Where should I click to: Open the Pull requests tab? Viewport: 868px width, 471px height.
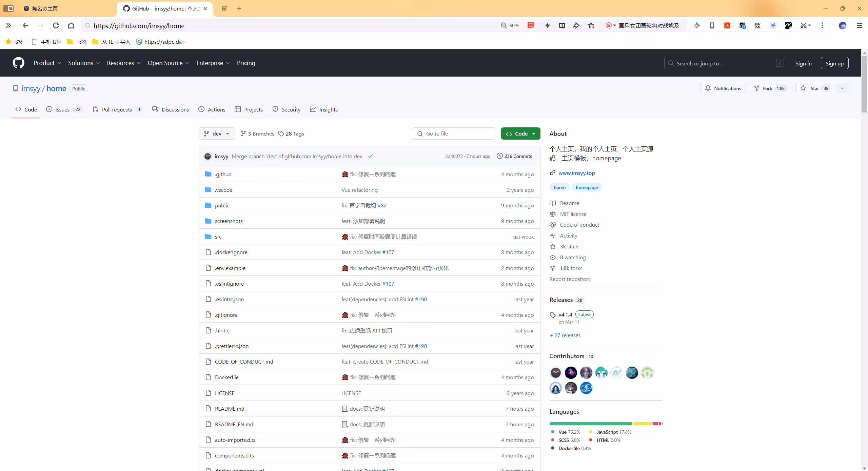pos(117,109)
